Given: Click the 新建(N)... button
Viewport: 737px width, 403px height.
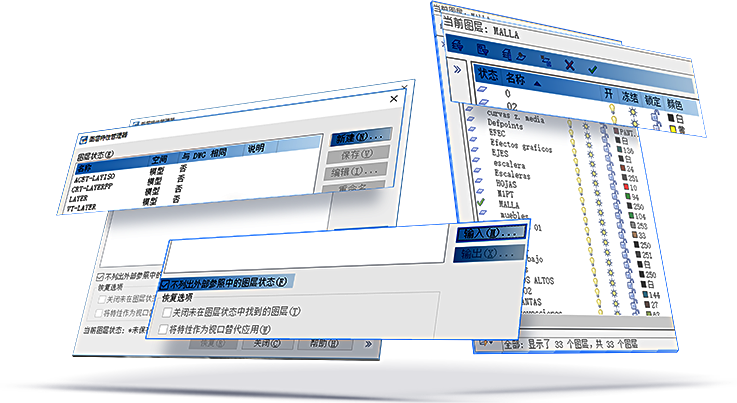Looking at the screenshot, I should tap(361, 137).
